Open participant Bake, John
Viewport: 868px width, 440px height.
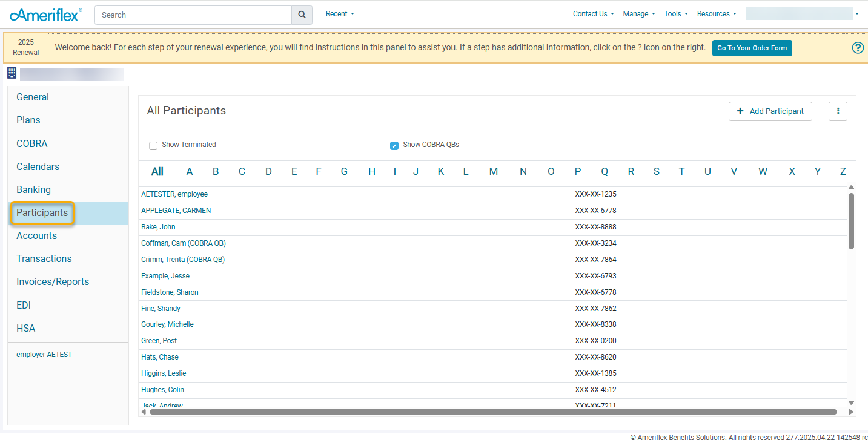[158, 227]
